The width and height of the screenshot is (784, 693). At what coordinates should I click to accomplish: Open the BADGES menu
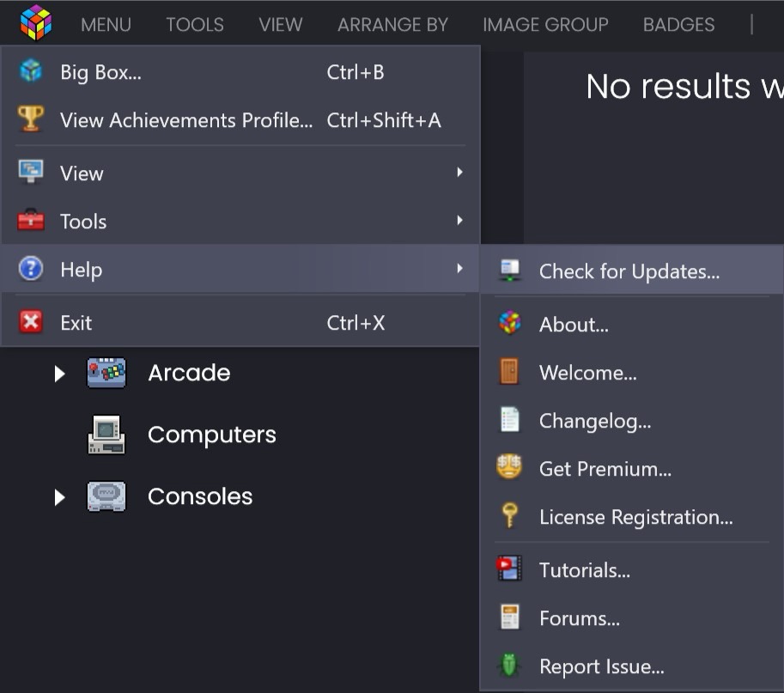click(x=678, y=25)
